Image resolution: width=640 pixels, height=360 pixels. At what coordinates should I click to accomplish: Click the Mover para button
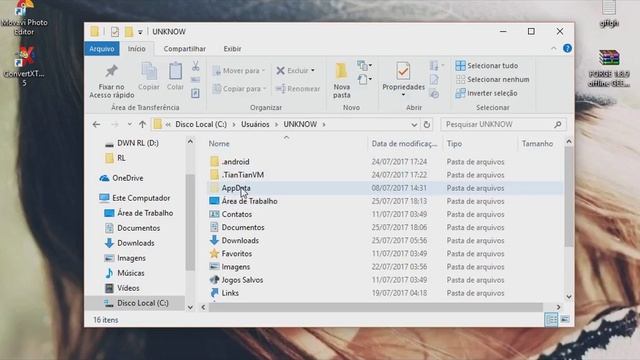coord(239,71)
